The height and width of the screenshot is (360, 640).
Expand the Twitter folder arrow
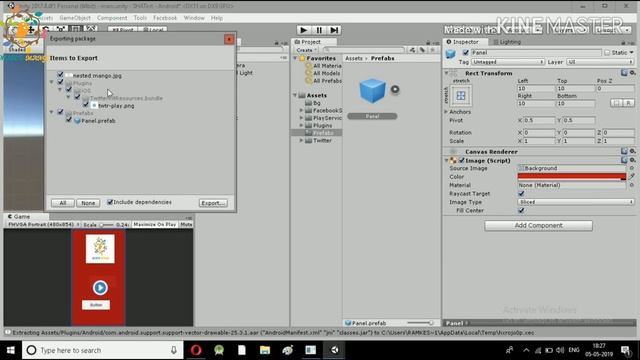pyautogui.click(x=301, y=140)
